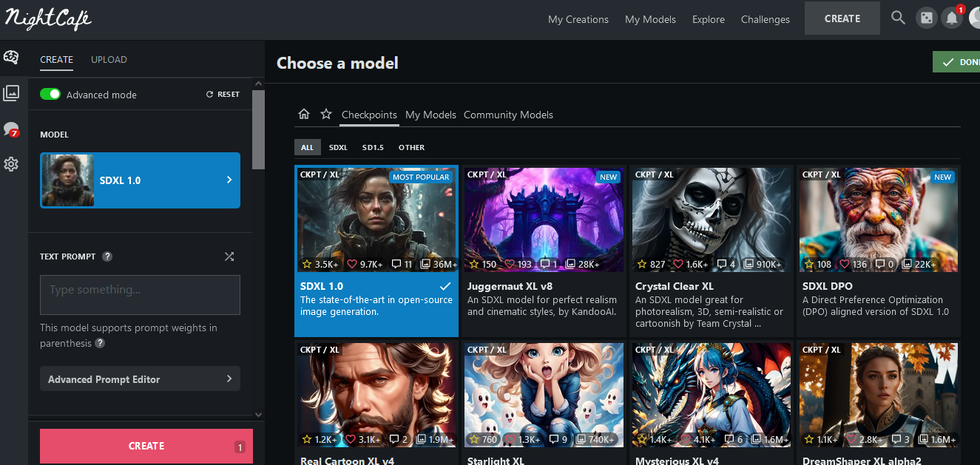980x465 pixels.
Task: Switch to the Checkpoints tab
Action: point(369,115)
